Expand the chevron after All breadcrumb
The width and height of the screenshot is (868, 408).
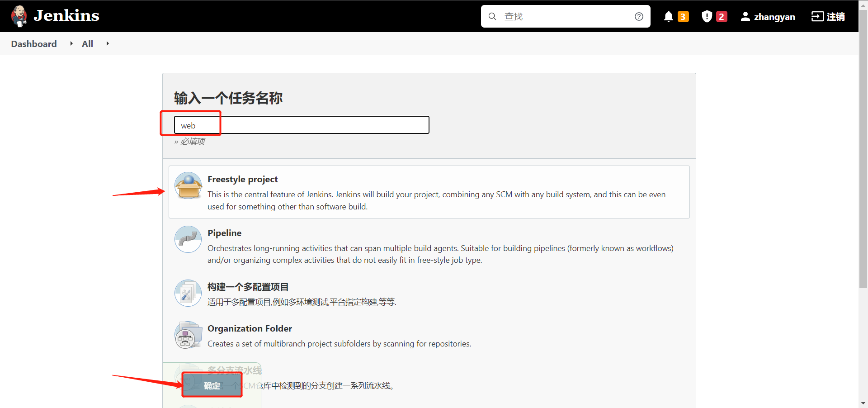point(108,43)
